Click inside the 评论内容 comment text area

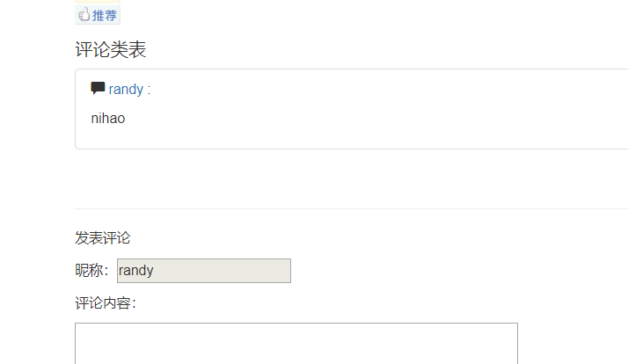click(296, 345)
